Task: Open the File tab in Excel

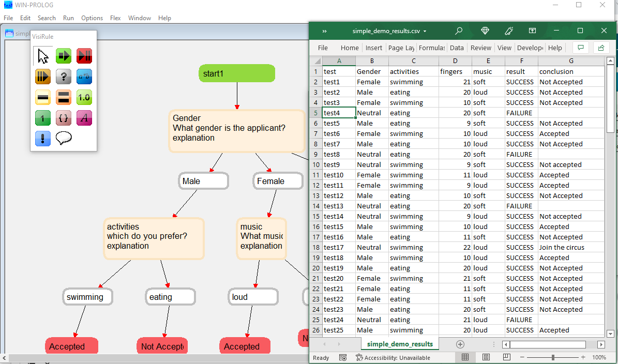Action: pos(323,48)
